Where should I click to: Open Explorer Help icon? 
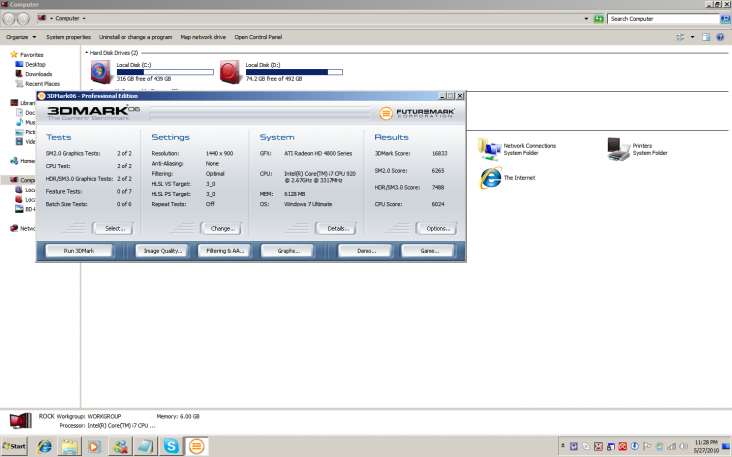(720, 37)
